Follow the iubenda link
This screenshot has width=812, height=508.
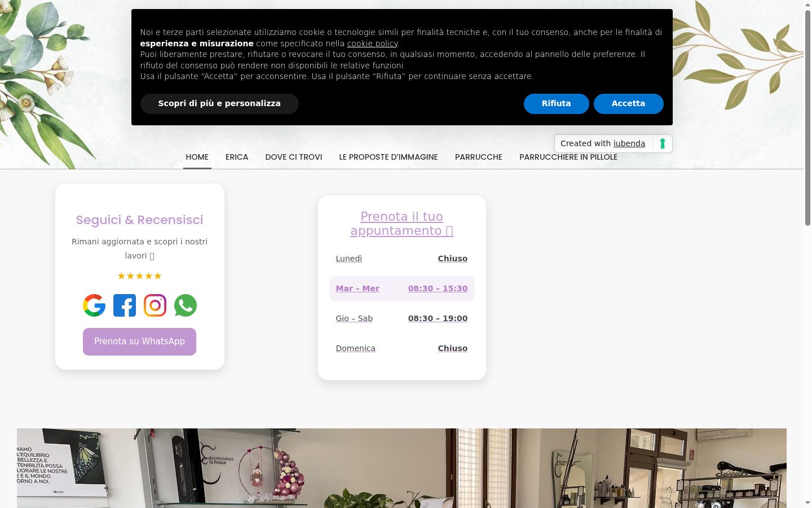click(629, 143)
